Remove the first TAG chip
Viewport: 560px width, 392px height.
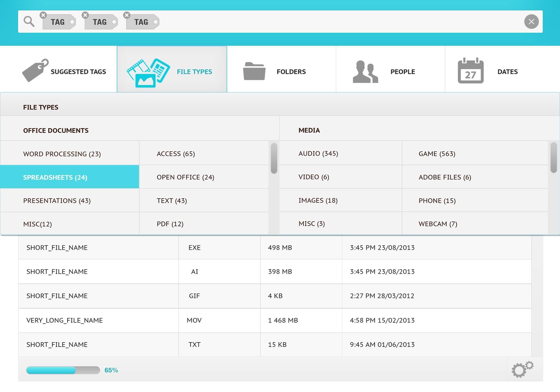tap(43, 15)
